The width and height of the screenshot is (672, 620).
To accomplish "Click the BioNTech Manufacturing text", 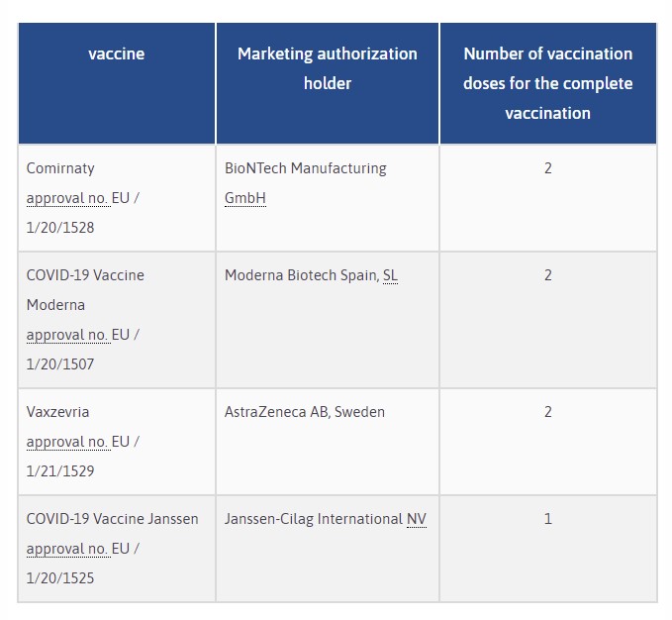I will 305,168.
